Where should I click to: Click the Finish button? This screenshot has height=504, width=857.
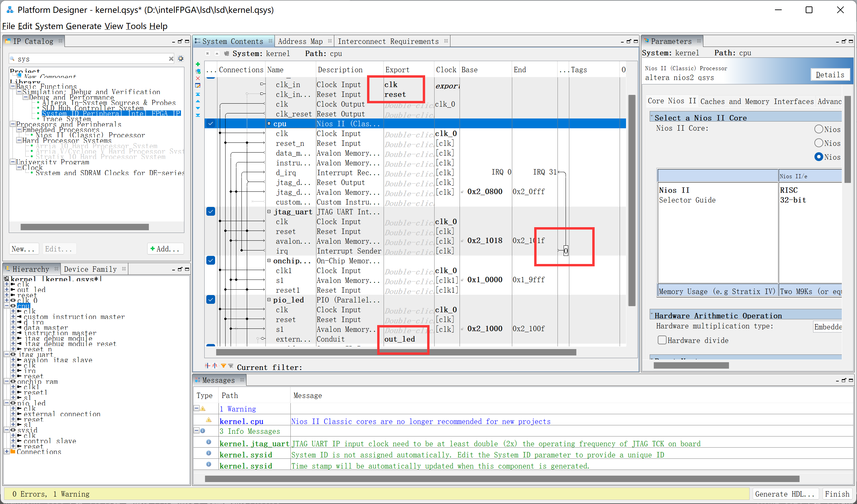point(837,494)
